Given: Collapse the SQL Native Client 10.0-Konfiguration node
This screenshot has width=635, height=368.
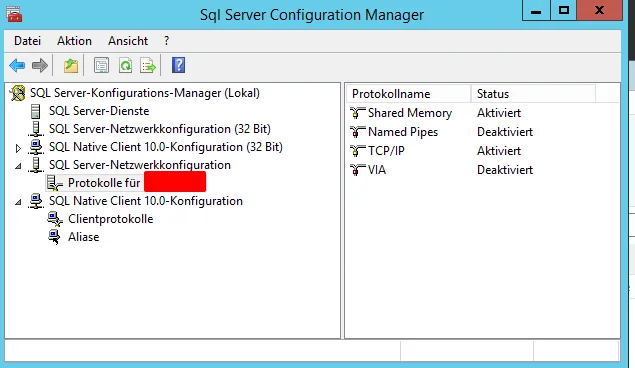Looking at the screenshot, I should [18, 202].
